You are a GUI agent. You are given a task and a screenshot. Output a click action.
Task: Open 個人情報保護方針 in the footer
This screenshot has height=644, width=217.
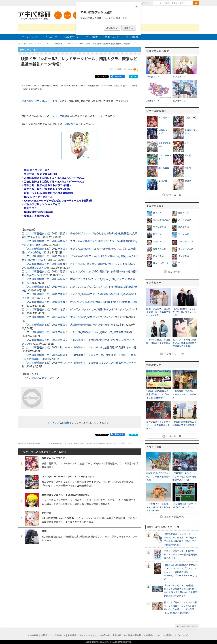132,635
